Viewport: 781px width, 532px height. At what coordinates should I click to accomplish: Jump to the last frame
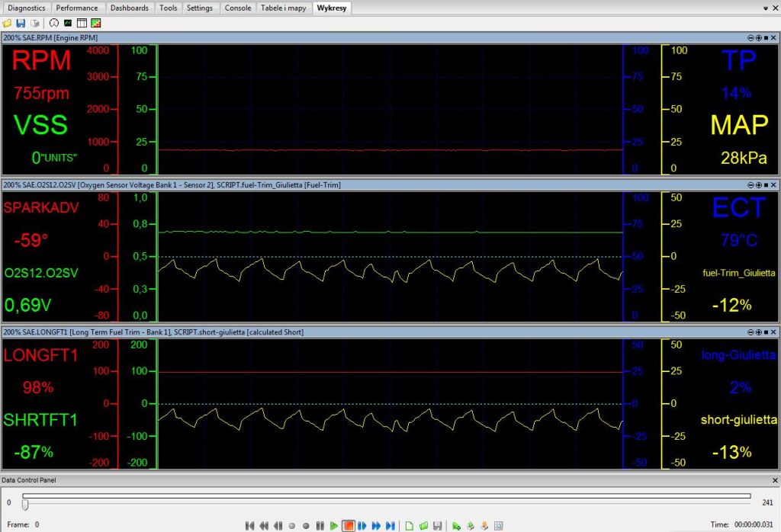click(x=390, y=526)
